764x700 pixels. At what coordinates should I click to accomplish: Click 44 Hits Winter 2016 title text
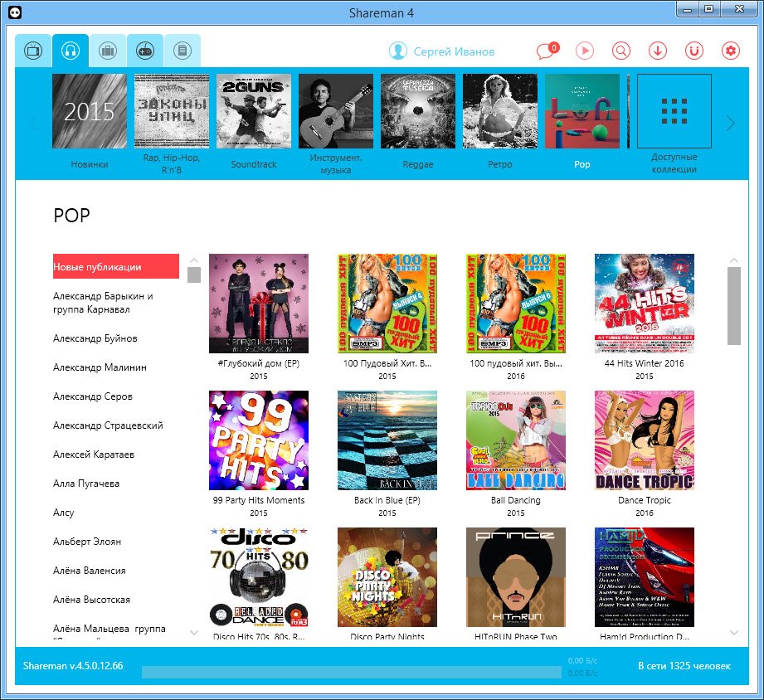[645, 363]
